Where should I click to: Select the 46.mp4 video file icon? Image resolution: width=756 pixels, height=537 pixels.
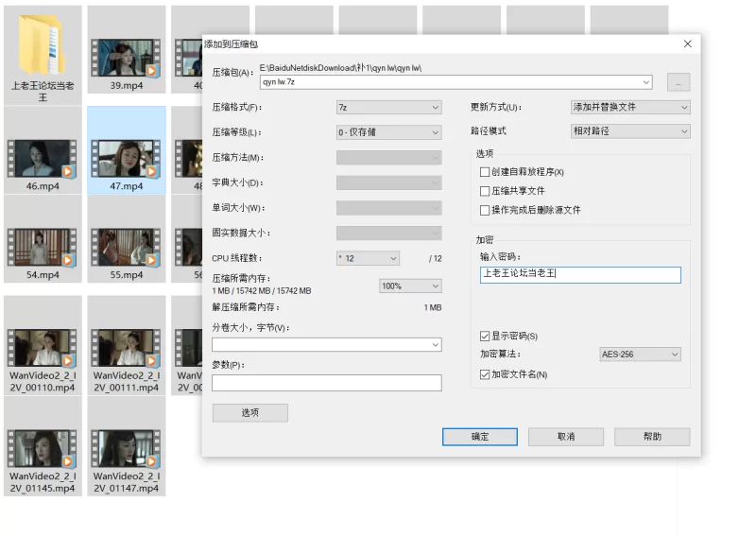[x=42, y=158]
